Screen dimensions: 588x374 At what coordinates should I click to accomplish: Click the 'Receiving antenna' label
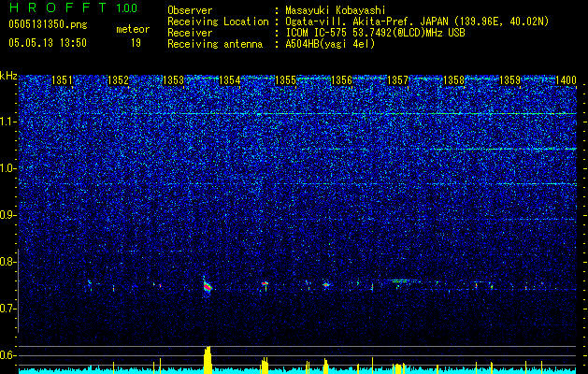(215, 44)
